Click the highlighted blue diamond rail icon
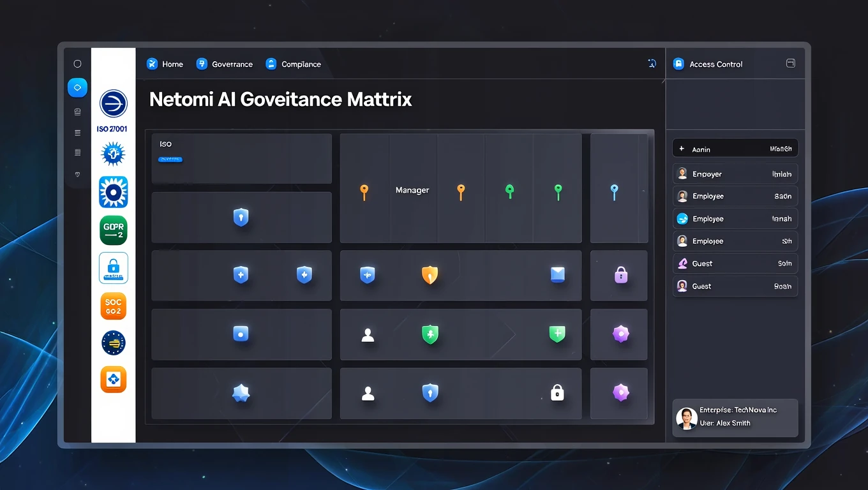Viewport: 868px width, 490px height. [x=77, y=87]
